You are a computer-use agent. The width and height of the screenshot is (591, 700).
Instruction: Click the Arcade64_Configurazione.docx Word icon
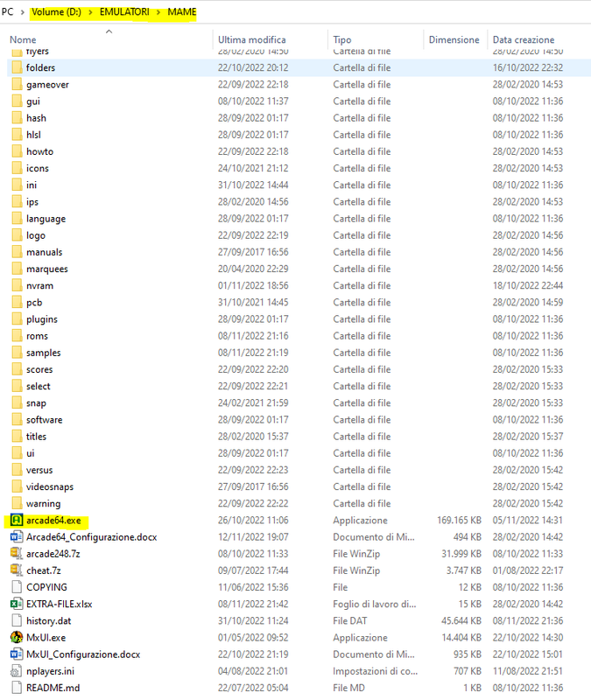click(x=17, y=536)
